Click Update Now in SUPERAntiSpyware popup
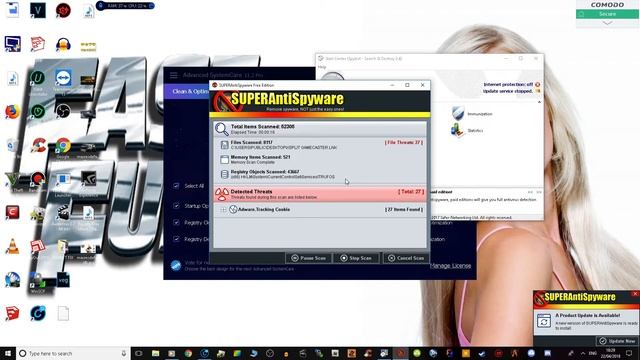 617,341
